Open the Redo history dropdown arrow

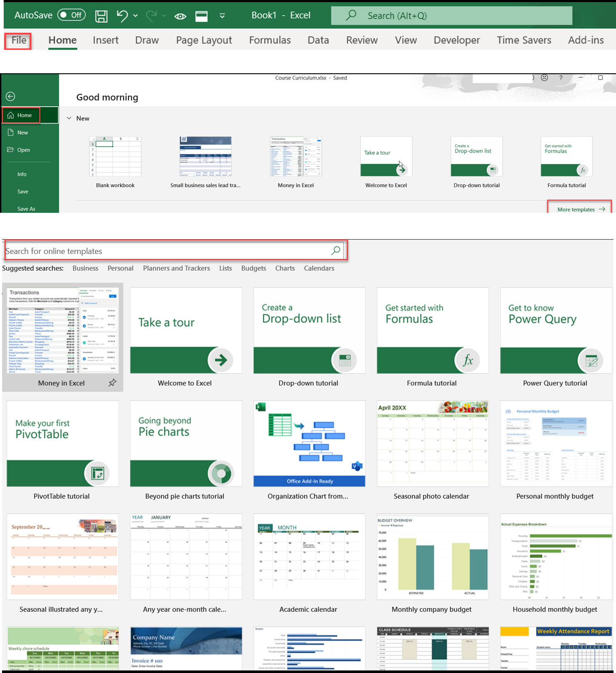coord(164,16)
